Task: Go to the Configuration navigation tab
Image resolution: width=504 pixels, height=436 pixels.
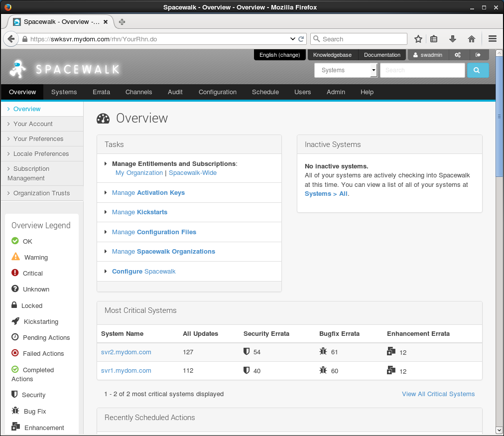Action: click(218, 92)
